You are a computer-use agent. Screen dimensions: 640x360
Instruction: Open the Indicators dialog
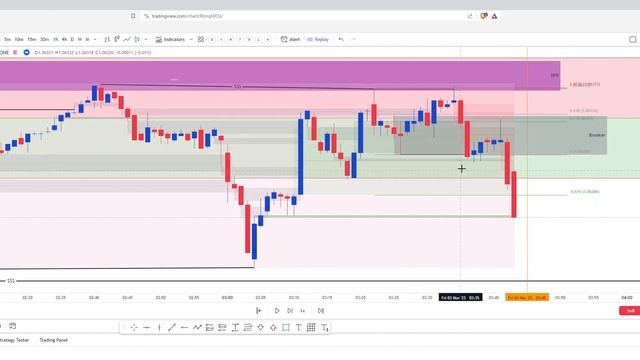tap(170, 40)
